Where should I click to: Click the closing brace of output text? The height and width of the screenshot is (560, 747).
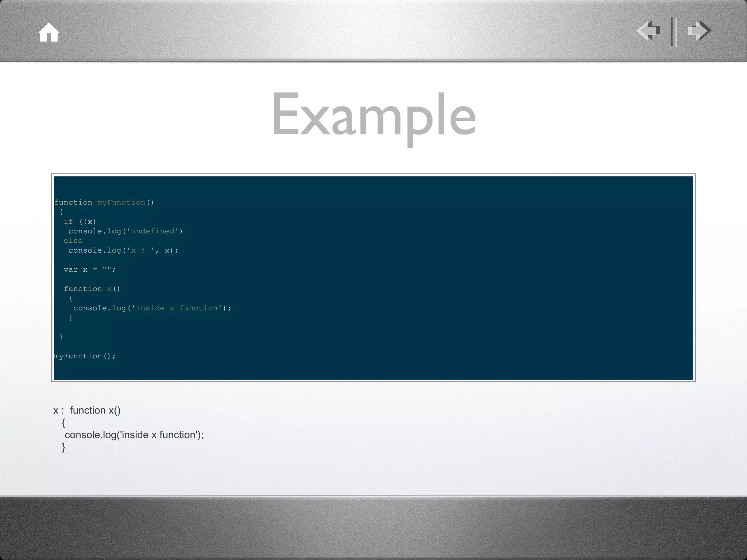coord(63,447)
